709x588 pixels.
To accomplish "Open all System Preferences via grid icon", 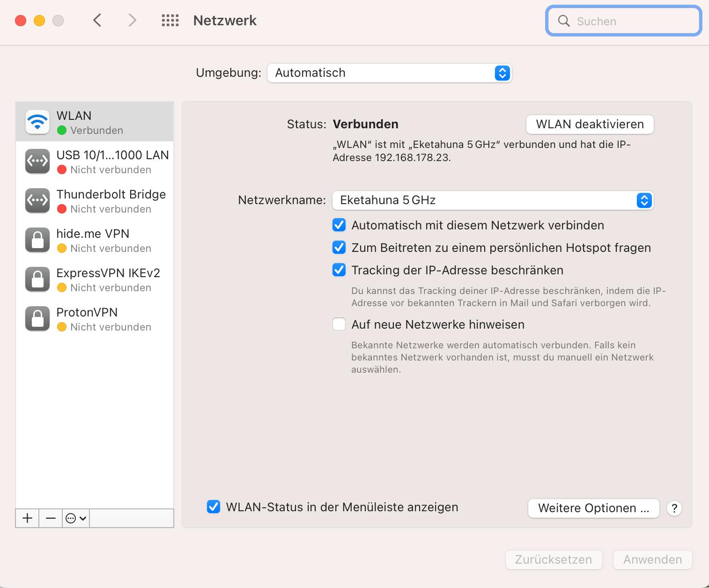I will pos(170,21).
